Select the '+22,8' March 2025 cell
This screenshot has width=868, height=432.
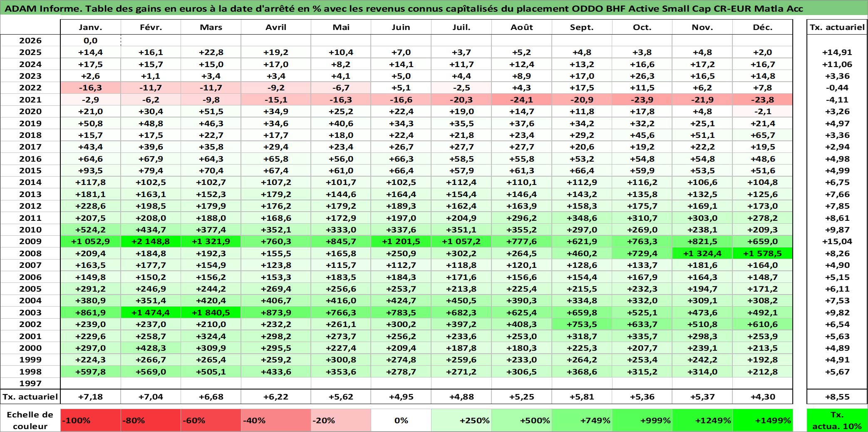(x=211, y=52)
